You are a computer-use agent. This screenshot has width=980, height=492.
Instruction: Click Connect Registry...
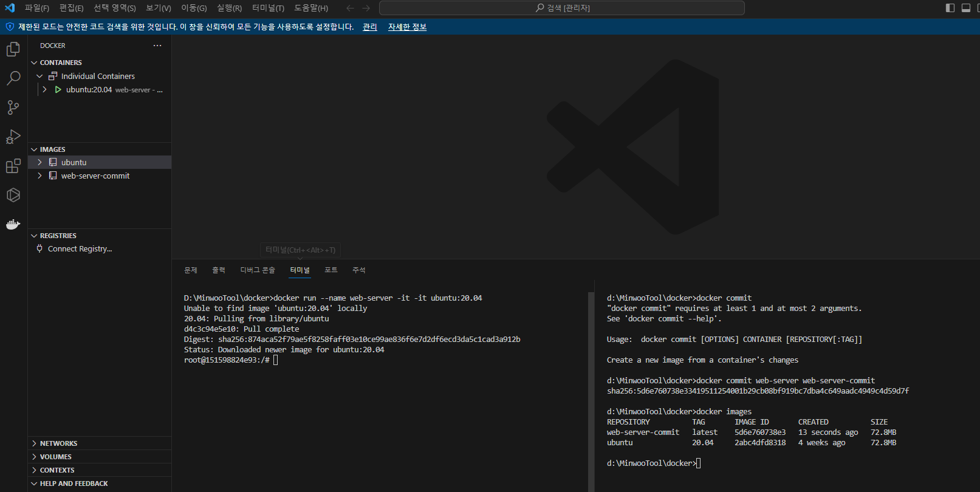(80, 248)
